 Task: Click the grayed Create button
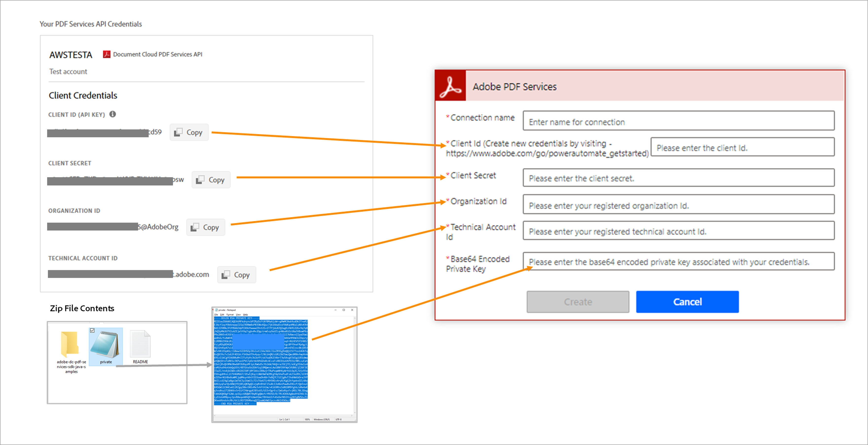point(577,302)
